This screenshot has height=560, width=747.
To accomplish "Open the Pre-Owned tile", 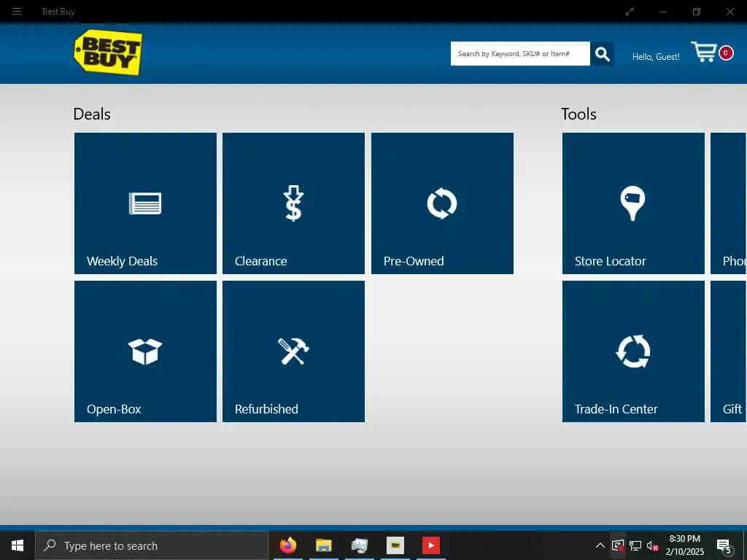I will (442, 203).
